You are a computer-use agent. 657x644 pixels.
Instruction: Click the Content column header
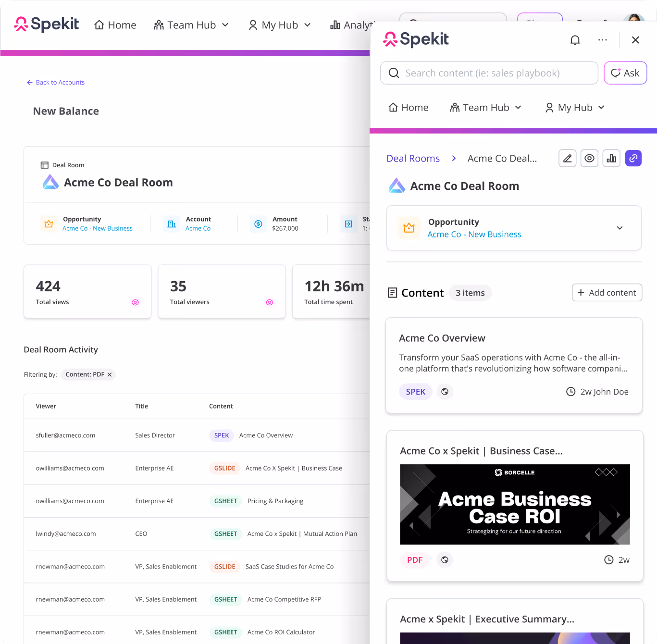[221, 406]
